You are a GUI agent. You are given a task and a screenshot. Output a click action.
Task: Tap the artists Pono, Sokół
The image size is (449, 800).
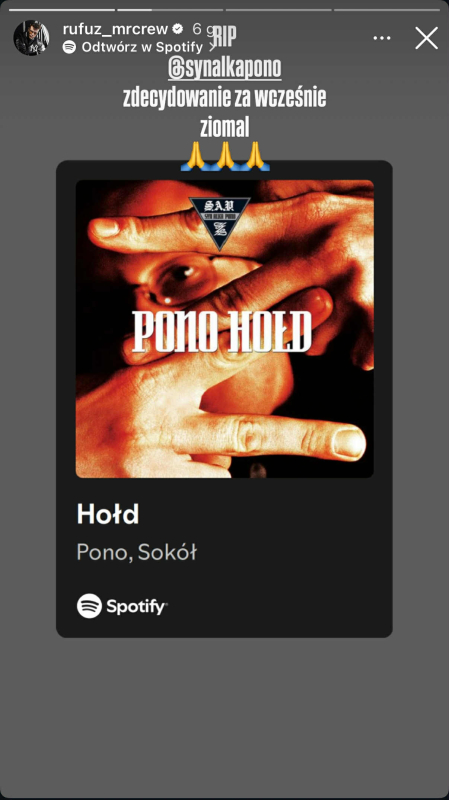[137, 552]
